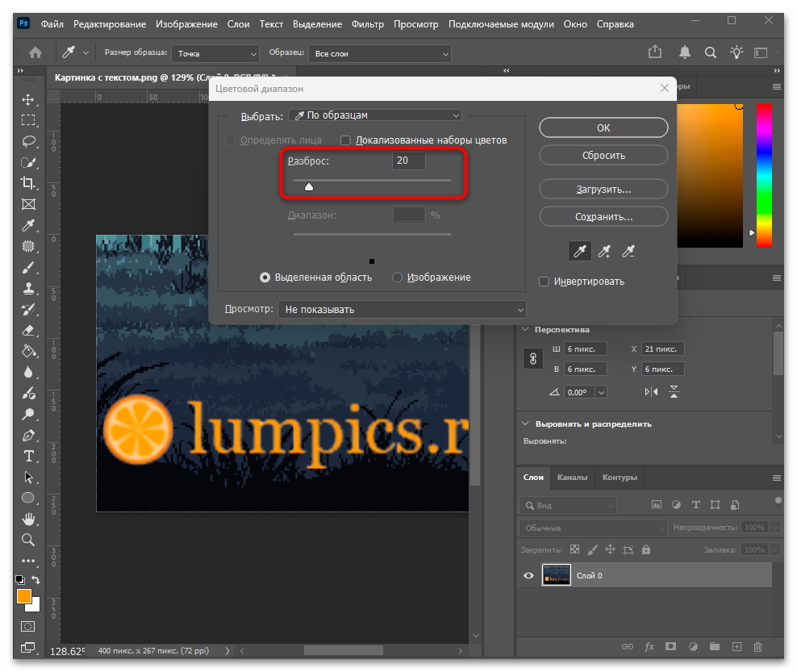This screenshot has height=672, width=797.
Task: Switch to the Контуры tab
Action: [x=620, y=478]
